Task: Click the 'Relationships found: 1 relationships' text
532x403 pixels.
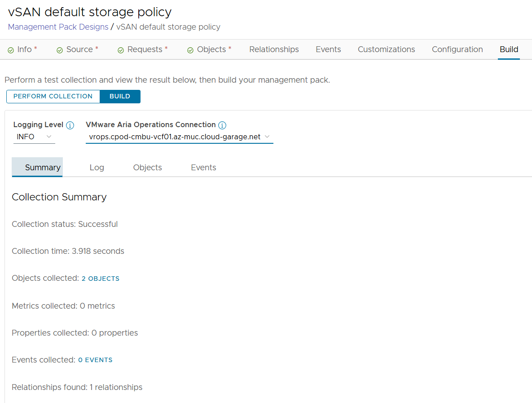Action: point(77,387)
